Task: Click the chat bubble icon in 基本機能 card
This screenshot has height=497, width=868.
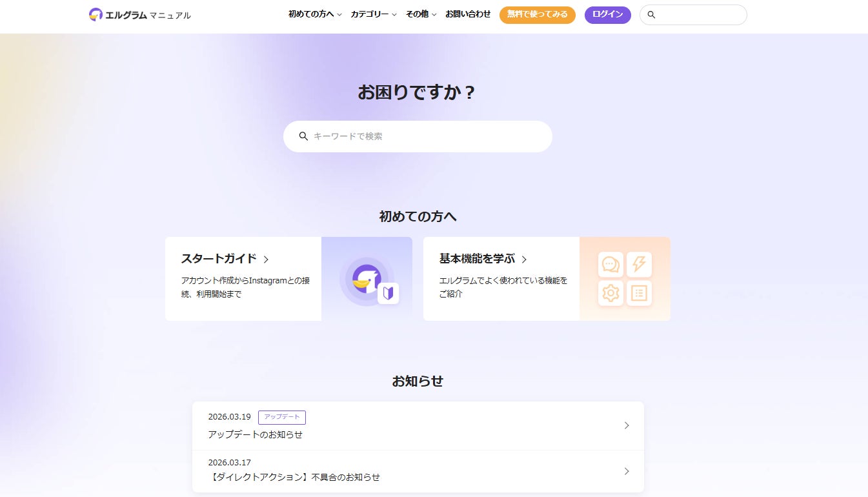Action: click(611, 265)
